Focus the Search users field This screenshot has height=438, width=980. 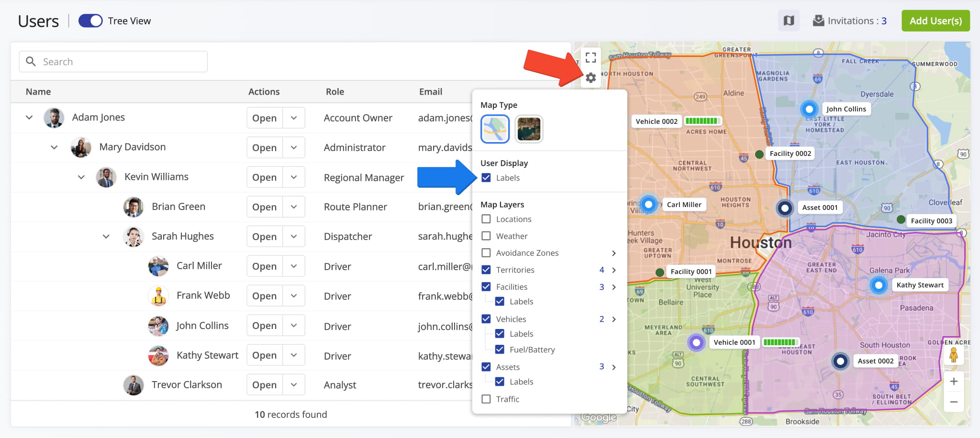113,61
